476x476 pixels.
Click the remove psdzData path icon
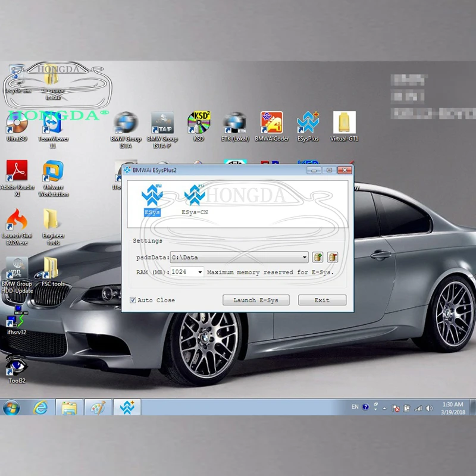[333, 257]
